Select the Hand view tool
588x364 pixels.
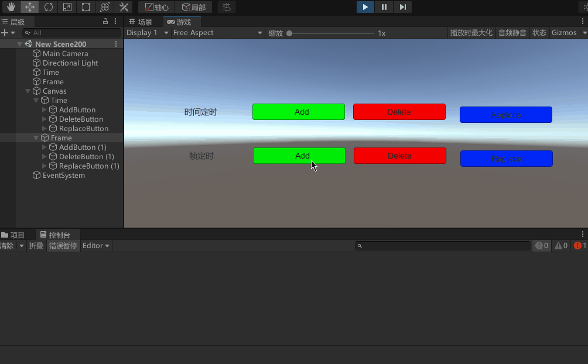pyautogui.click(x=11, y=7)
